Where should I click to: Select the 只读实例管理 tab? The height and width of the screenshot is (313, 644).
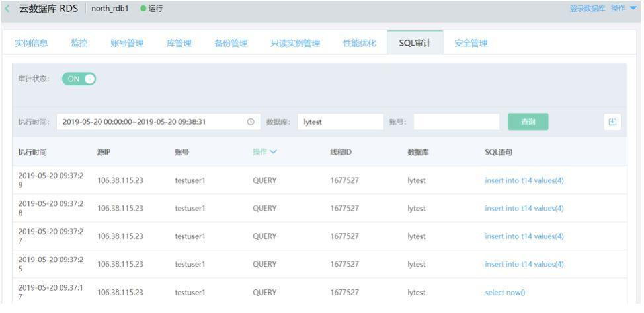pyautogui.click(x=295, y=43)
